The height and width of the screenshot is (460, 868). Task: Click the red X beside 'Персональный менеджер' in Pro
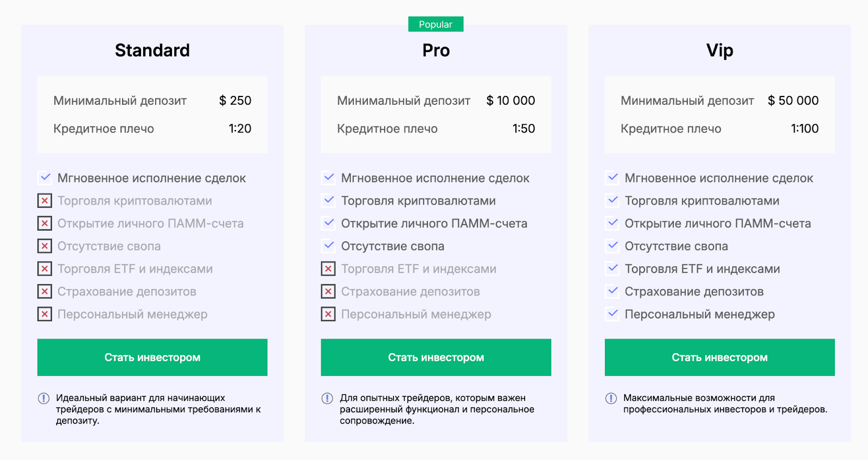[x=329, y=314]
